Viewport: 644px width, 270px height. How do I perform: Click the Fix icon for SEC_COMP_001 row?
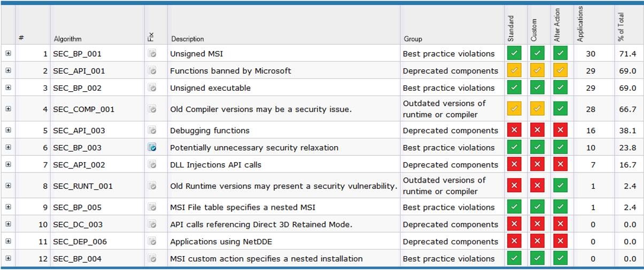(152, 109)
